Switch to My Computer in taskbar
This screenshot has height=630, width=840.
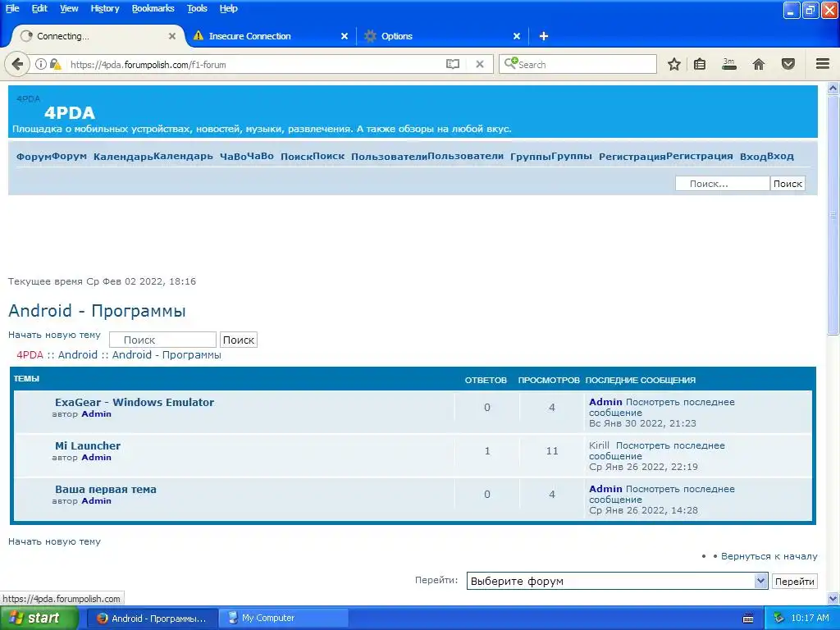283,619
